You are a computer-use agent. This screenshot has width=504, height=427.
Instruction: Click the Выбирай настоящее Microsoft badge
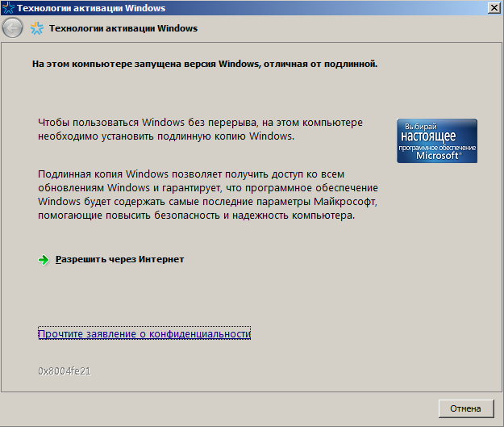[x=437, y=141]
